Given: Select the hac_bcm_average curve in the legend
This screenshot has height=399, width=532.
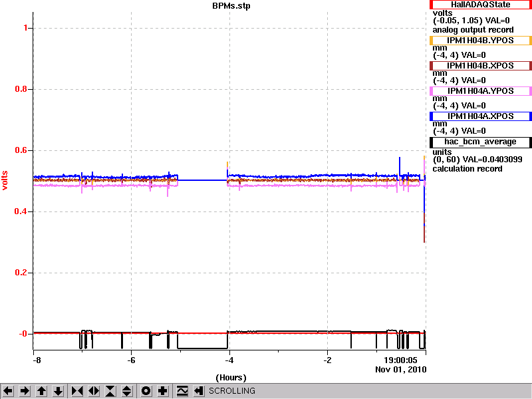Looking at the screenshot, I should [480, 142].
